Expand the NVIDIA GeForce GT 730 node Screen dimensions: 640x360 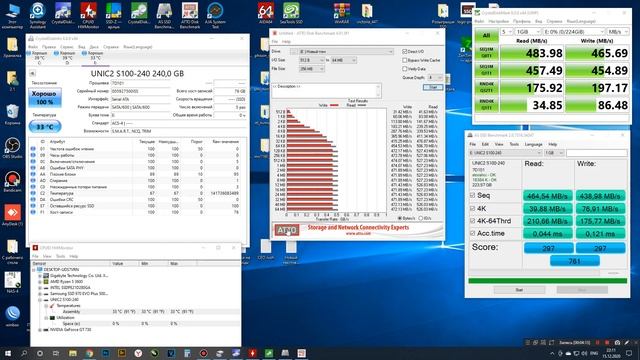click(x=40, y=330)
